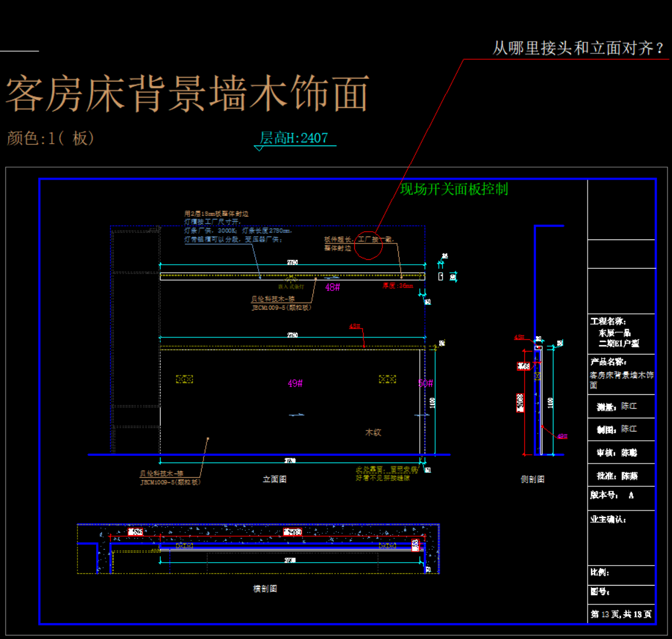The image size is (672, 639).
Task: Click the 横剖图 view label
Action: pos(265,589)
